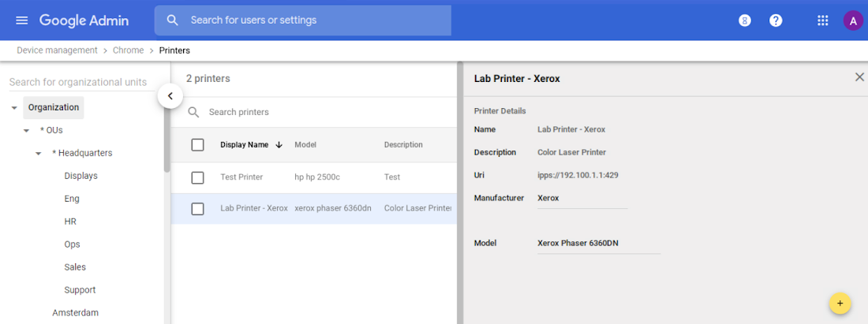This screenshot has width=868, height=324.
Task: Open the main hamburger menu
Action: pos(21,20)
